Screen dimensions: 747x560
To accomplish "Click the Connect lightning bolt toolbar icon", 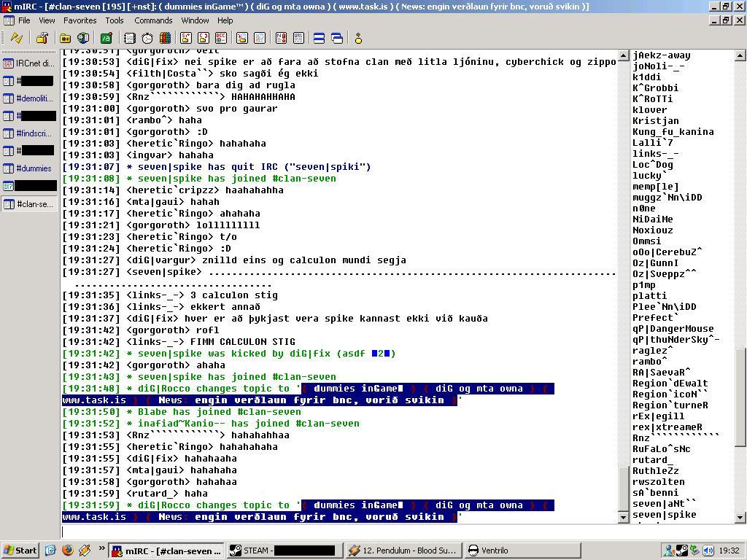I will pos(18,38).
